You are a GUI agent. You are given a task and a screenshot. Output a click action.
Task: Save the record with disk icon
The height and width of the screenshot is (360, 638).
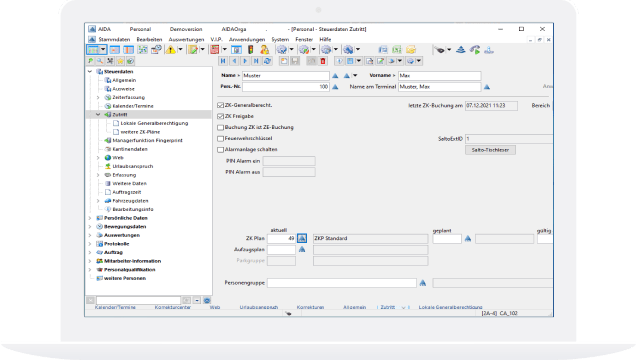point(295,61)
